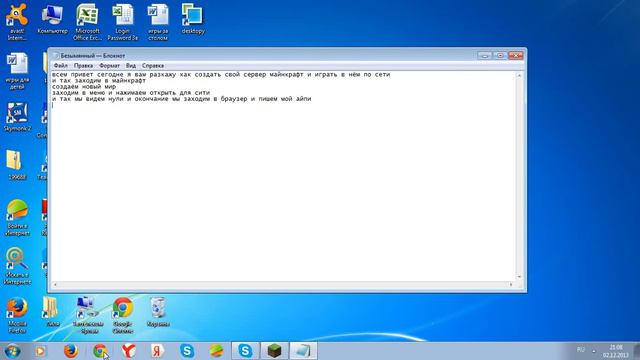The image size is (640, 360).
Task: Select the игры за столом document
Action: tap(158, 22)
